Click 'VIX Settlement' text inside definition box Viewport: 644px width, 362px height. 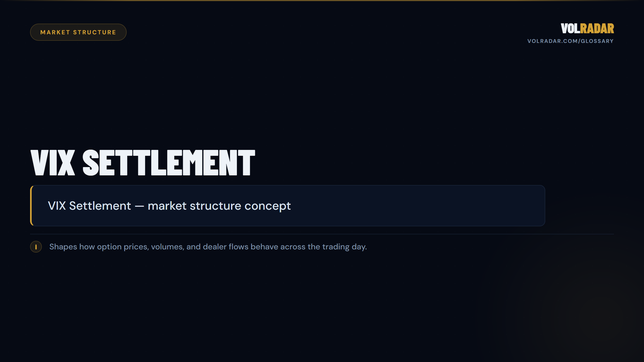pyautogui.click(x=89, y=206)
